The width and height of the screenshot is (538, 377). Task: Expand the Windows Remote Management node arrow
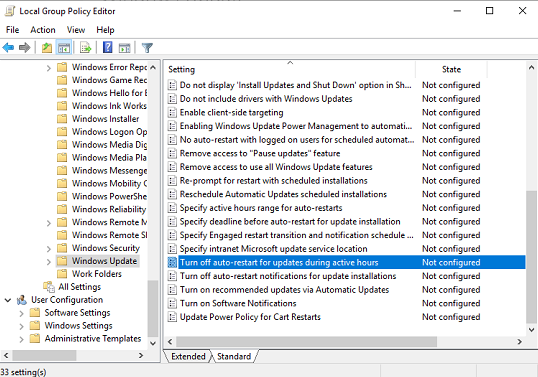pyautogui.click(x=49, y=223)
